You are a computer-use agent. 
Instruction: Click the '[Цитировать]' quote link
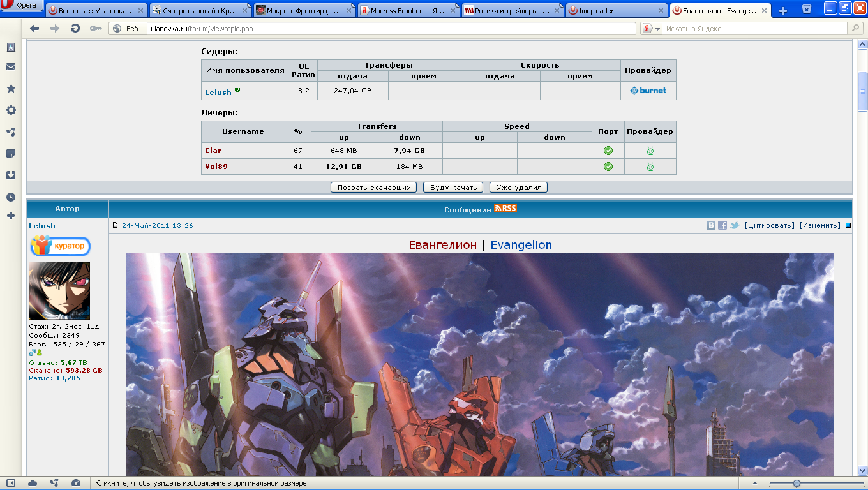(770, 225)
